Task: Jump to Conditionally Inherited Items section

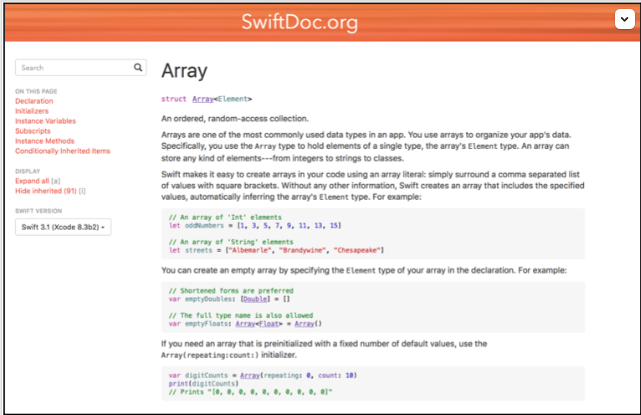Action: click(x=63, y=151)
